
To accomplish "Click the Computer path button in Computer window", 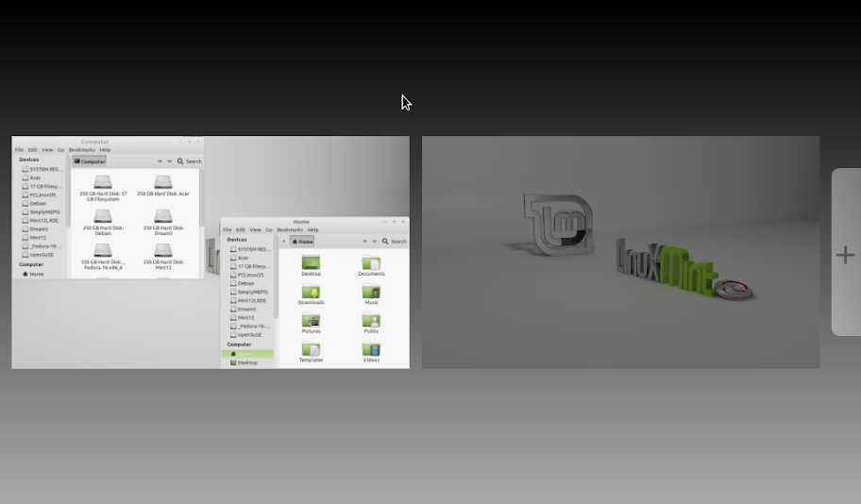I will click(x=90, y=161).
